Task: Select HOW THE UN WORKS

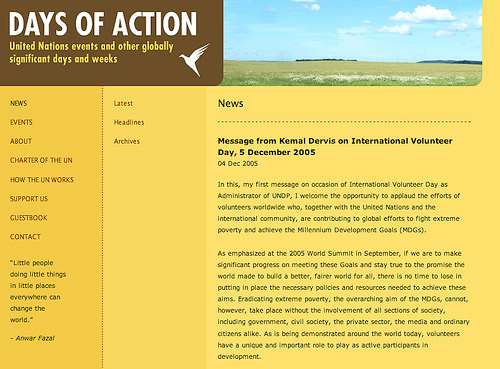Action: 42,180
